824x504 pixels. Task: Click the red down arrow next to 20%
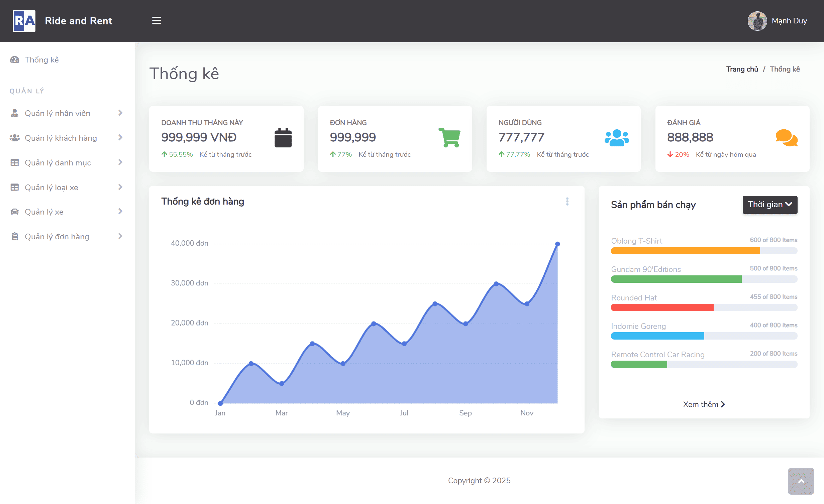tap(670, 154)
